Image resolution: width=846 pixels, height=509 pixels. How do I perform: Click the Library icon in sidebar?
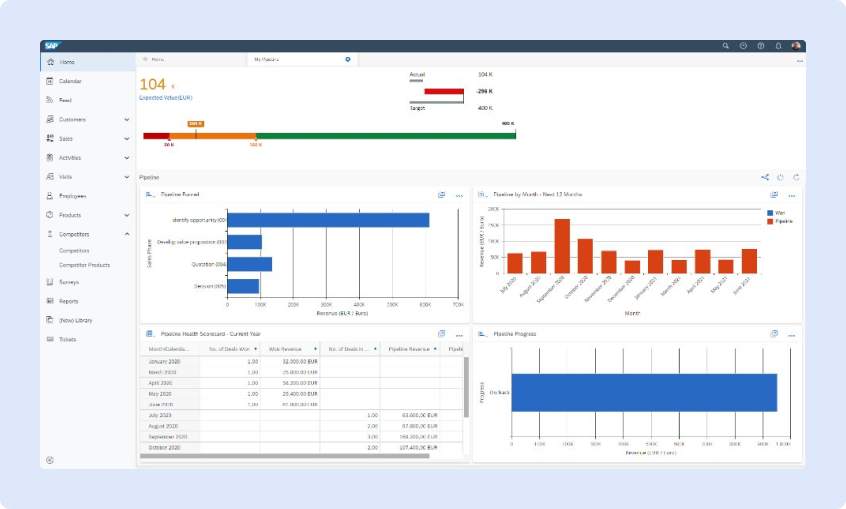click(50, 320)
